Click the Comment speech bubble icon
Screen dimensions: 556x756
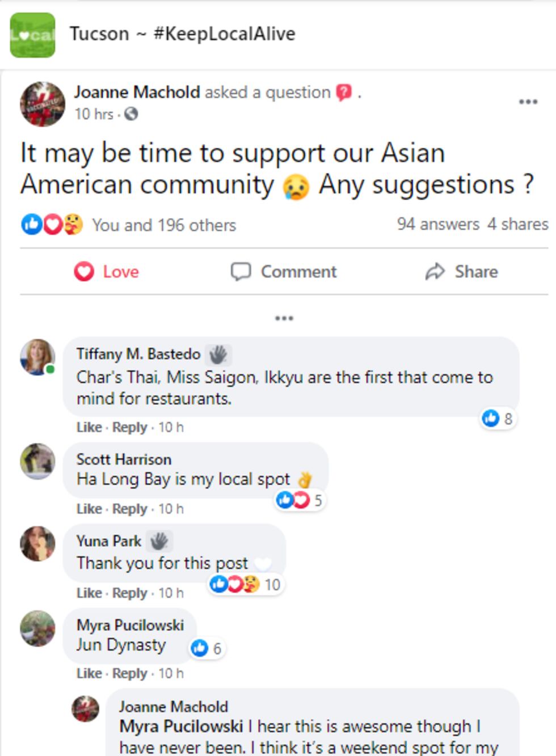pyautogui.click(x=242, y=272)
